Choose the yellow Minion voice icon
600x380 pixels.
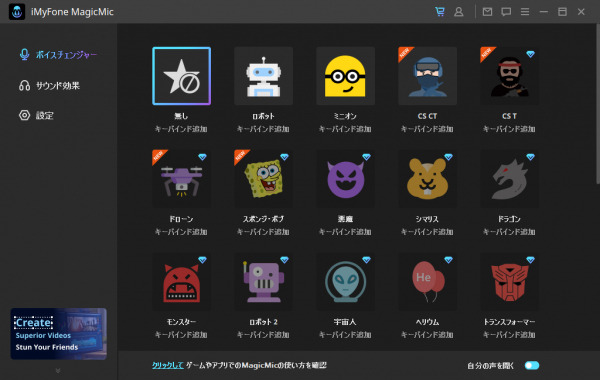pyautogui.click(x=345, y=76)
